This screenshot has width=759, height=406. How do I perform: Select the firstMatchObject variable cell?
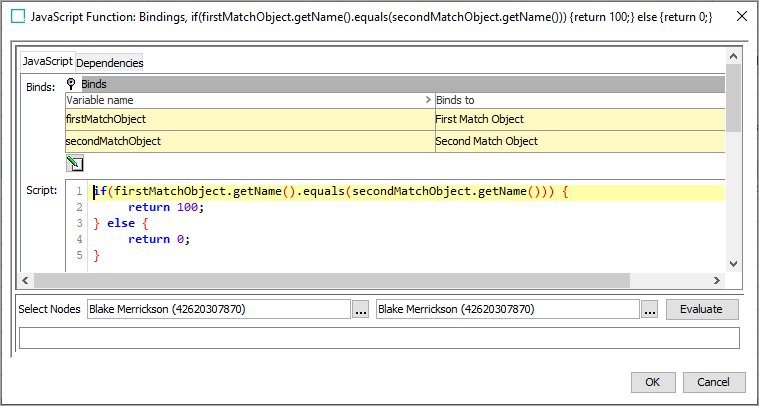(x=250, y=119)
